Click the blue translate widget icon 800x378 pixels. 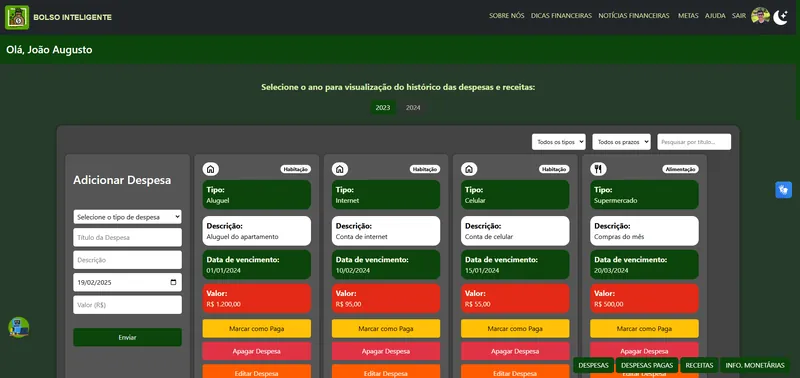click(x=784, y=190)
